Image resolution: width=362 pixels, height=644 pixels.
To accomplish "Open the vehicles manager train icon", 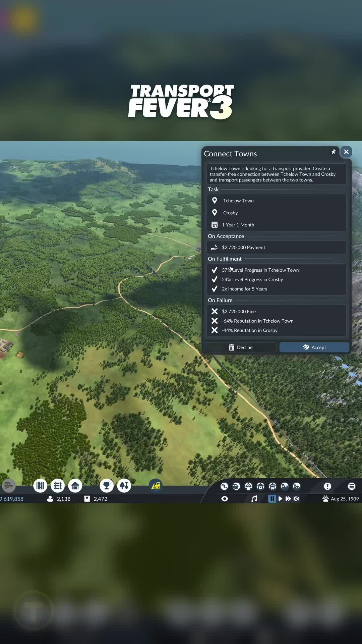I will pos(236,486).
